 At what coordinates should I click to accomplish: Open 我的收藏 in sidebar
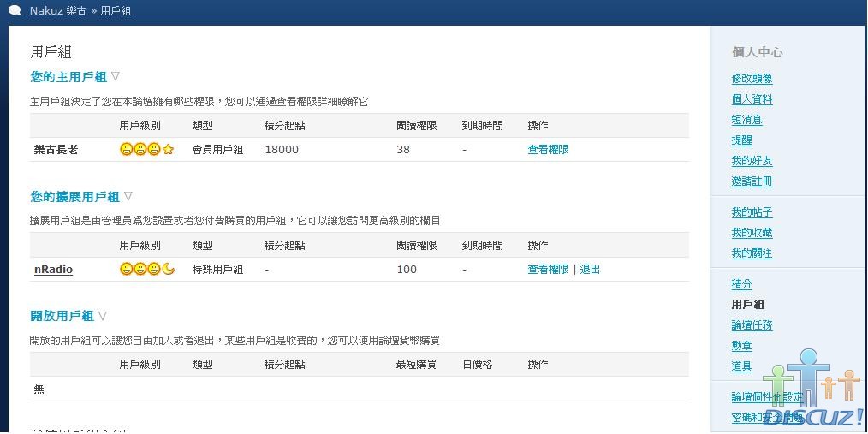pyautogui.click(x=752, y=233)
